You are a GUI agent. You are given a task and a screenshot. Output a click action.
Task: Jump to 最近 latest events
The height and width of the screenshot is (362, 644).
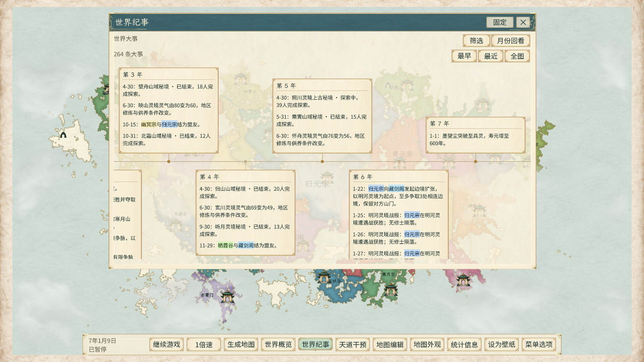tap(491, 56)
